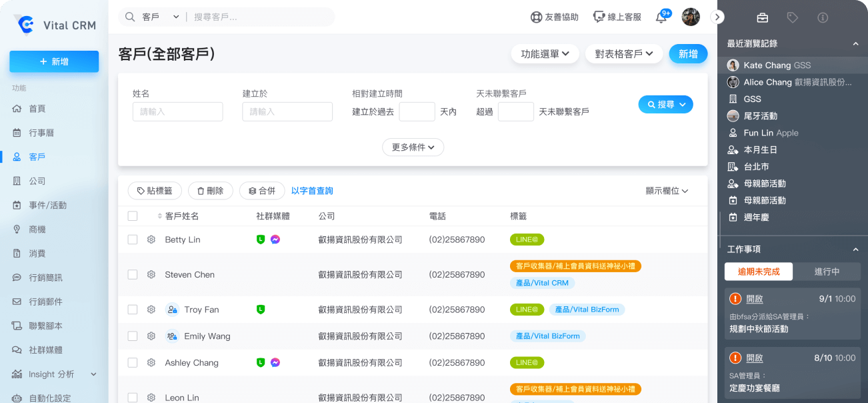Click Messenger icon in Ashley Chang row

click(275, 363)
